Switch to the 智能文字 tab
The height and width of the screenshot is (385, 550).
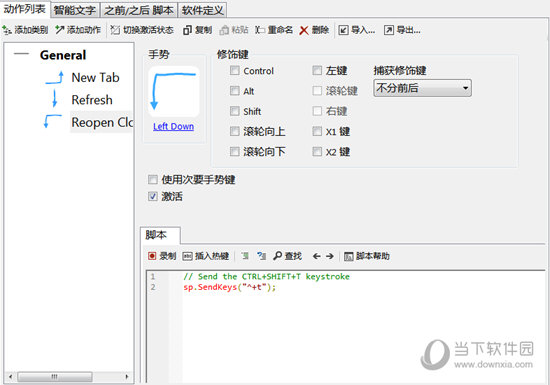click(75, 10)
